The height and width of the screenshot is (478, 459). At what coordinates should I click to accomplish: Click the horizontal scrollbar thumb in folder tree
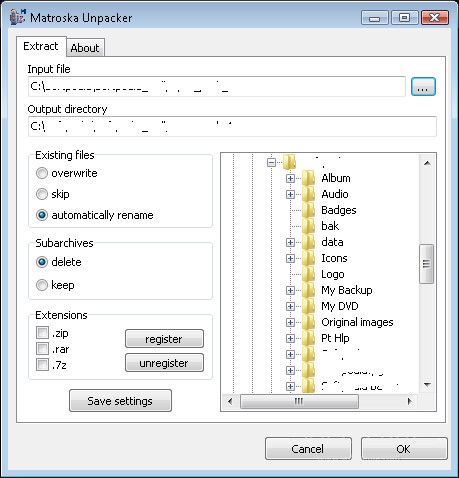coord(299,401)
